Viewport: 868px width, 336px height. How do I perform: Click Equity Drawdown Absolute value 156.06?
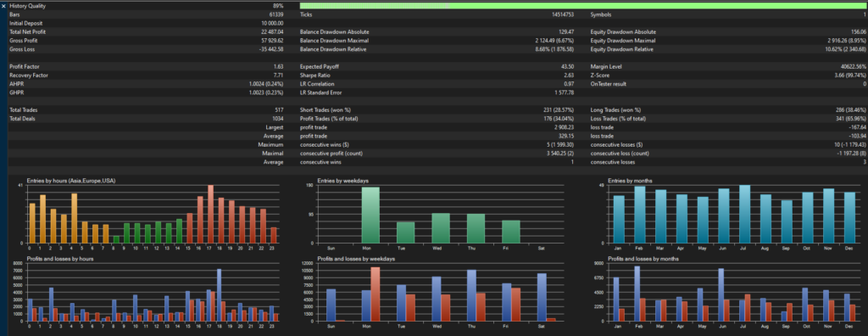[859, 32]
